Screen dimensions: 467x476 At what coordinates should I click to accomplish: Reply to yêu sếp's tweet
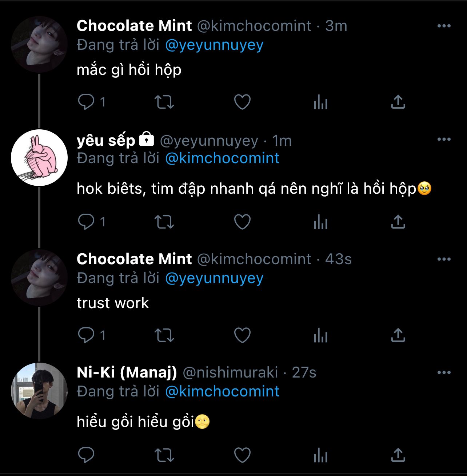[x=86, y=222]
